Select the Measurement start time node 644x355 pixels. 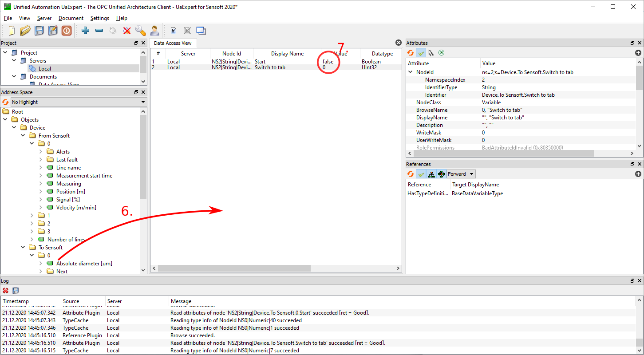[x=84, y=176]
